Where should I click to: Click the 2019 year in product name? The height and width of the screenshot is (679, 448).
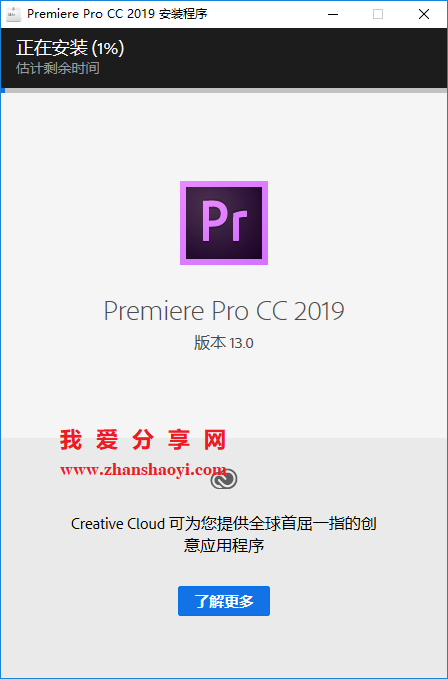pyautogui.click(x=319, y=310)
